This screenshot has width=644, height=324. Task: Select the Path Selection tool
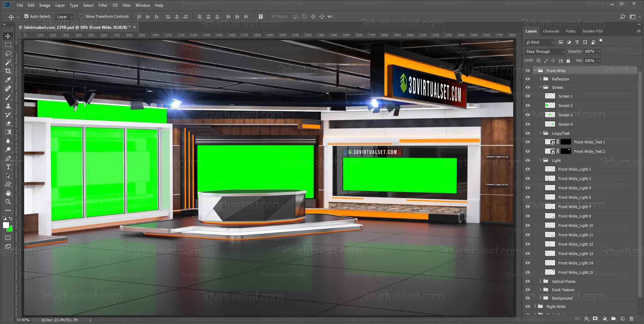point(8,176)
